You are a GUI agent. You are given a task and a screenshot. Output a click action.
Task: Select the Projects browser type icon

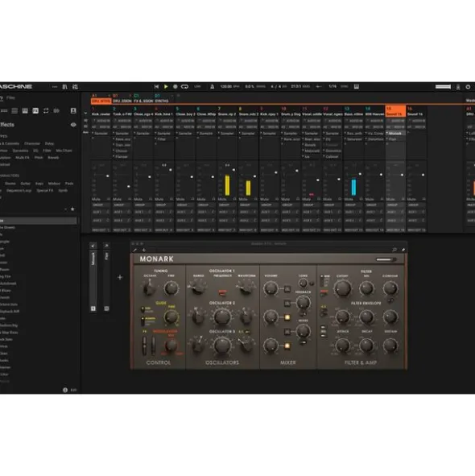coord(4,111)
